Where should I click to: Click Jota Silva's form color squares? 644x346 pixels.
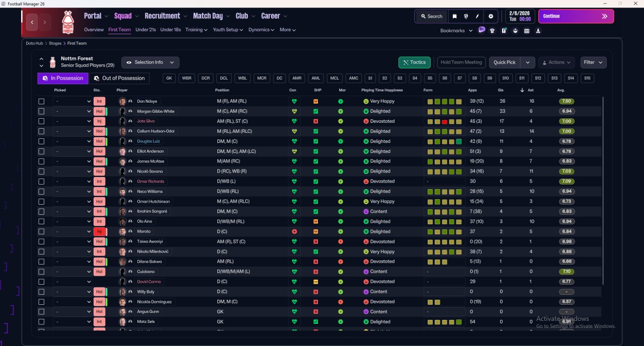pyautogui.click(x=445, y=121)
